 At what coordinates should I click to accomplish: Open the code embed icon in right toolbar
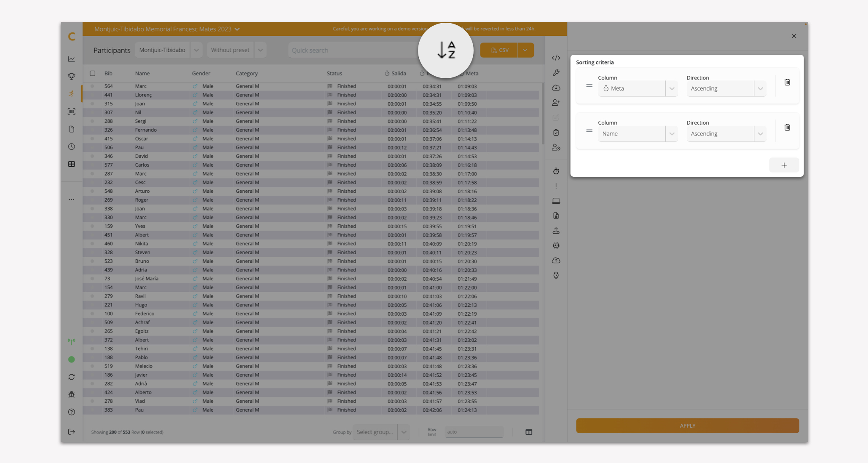tap(556, 58)
